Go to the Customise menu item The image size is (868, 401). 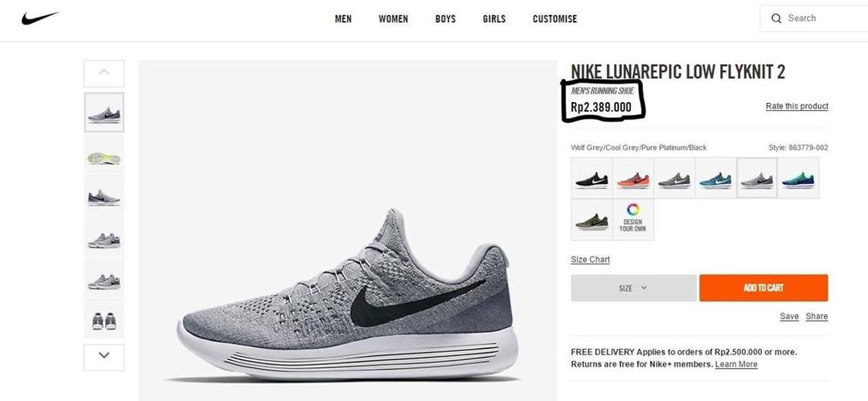point(555,18)
